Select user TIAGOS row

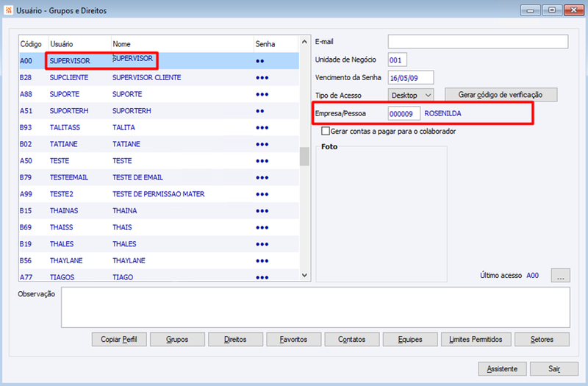pos(159,276)
